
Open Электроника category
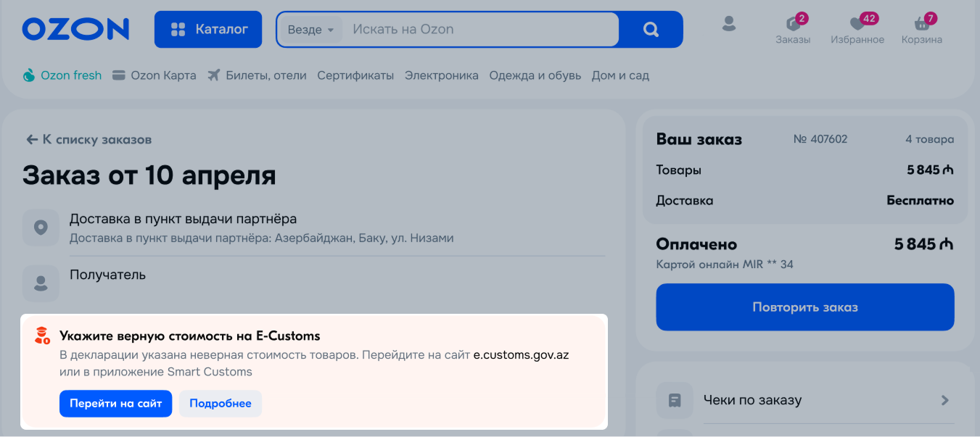pyautogui.click(x=442, y=75)
